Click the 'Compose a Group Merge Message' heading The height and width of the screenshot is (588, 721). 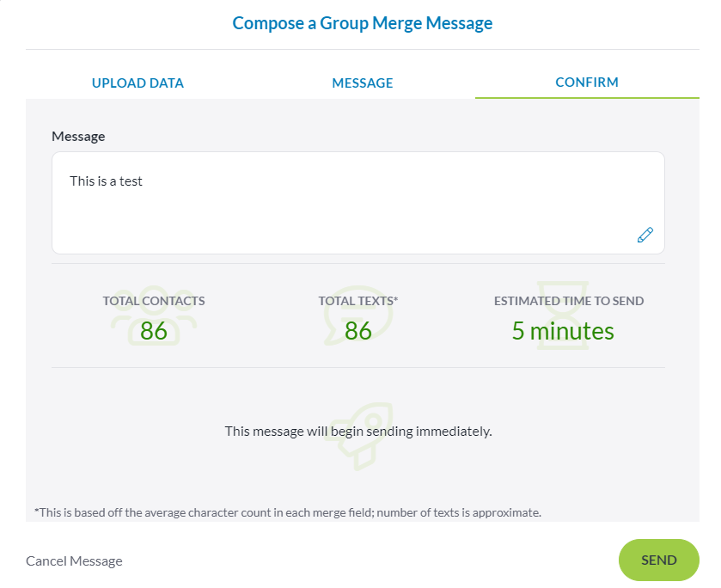363,23
